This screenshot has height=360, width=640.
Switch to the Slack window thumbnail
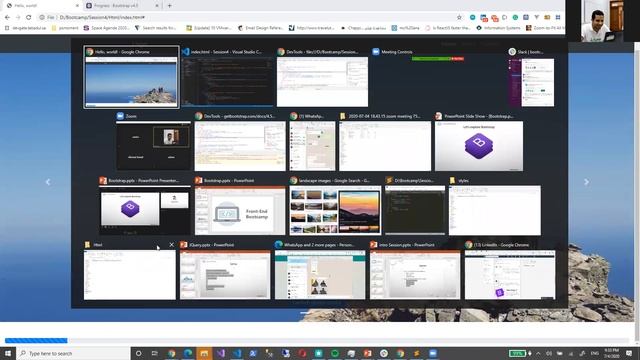click(x=531, y=77)
